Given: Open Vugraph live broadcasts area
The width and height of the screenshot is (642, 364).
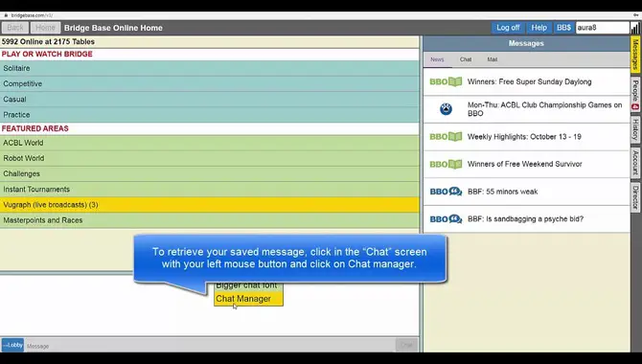Looking at the screenshot, I should point(209,205).
